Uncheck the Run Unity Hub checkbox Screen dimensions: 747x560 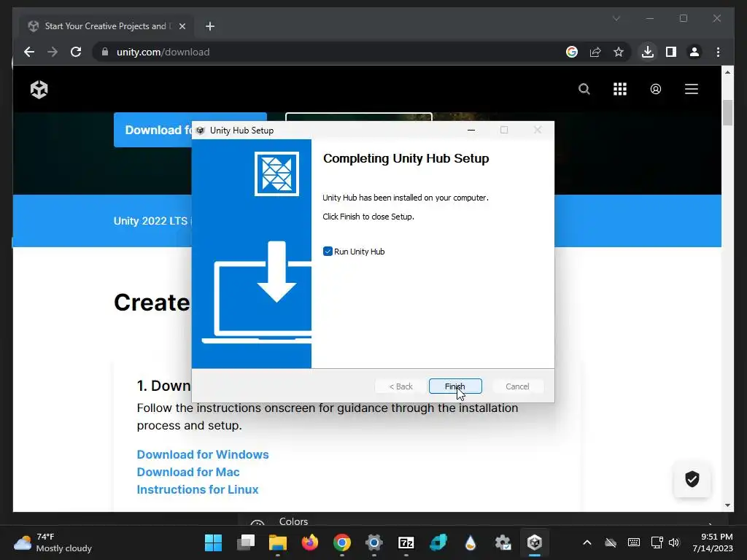pyautogui.click(x=328, y=252)
